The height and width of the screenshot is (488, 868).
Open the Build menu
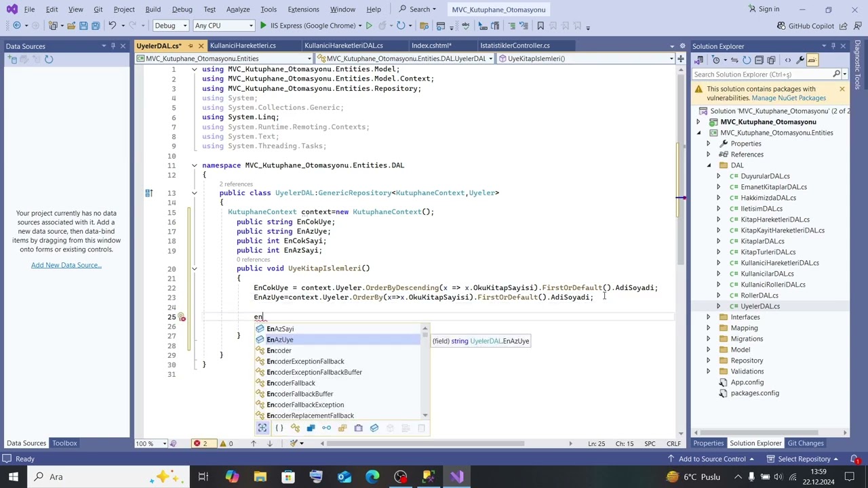click(153, 9)
